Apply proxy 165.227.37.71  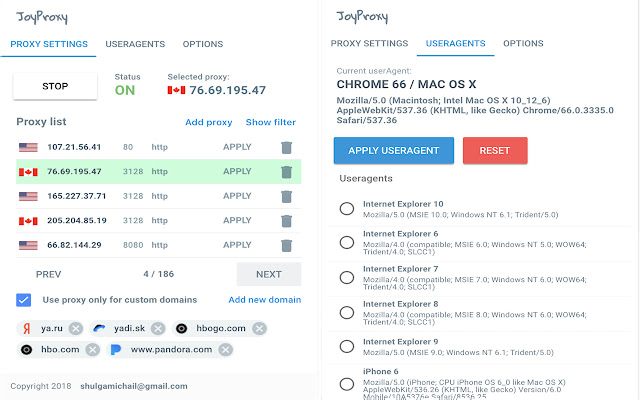pos(237,196)
